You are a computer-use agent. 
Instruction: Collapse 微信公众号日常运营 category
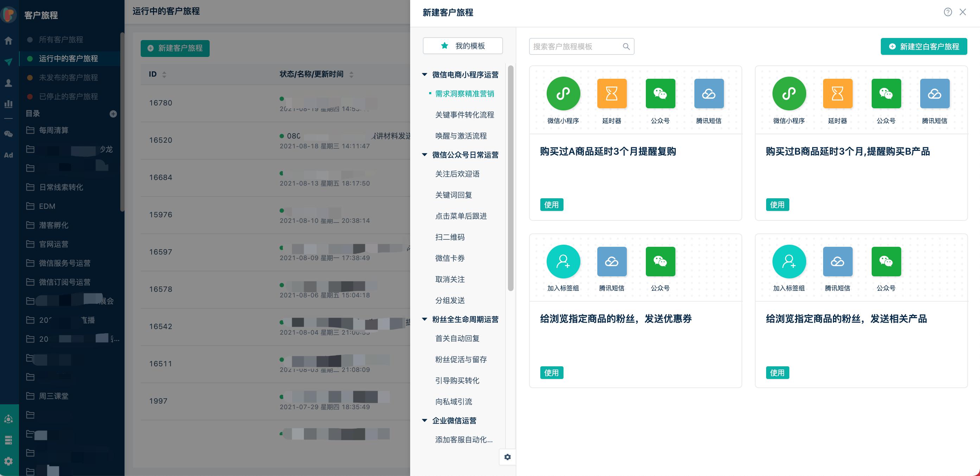425,155
